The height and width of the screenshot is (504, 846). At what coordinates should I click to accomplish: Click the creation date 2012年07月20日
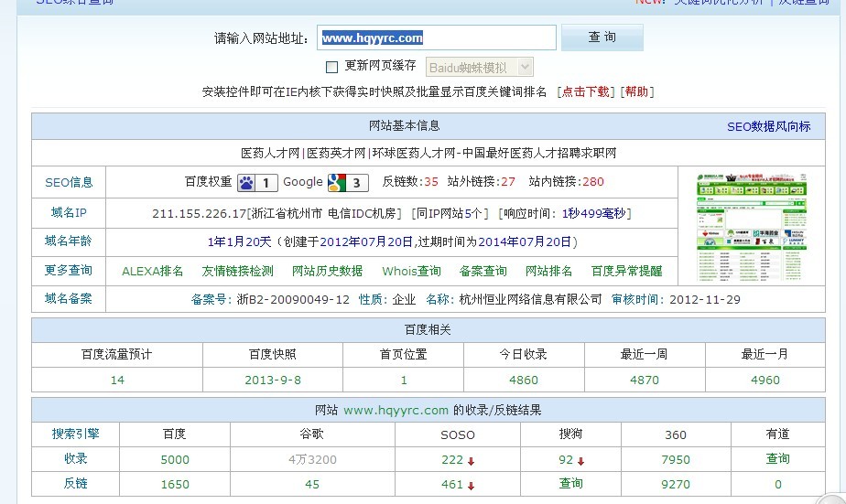366,242
